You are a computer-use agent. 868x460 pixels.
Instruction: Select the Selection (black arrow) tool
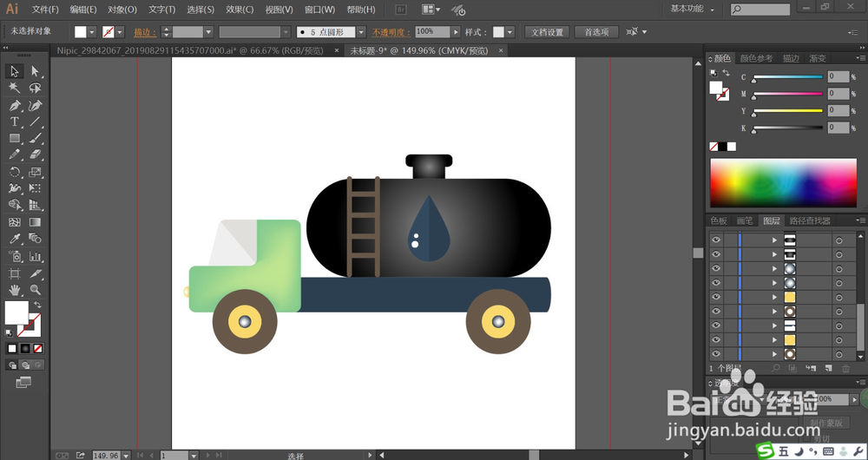(15, 71)
